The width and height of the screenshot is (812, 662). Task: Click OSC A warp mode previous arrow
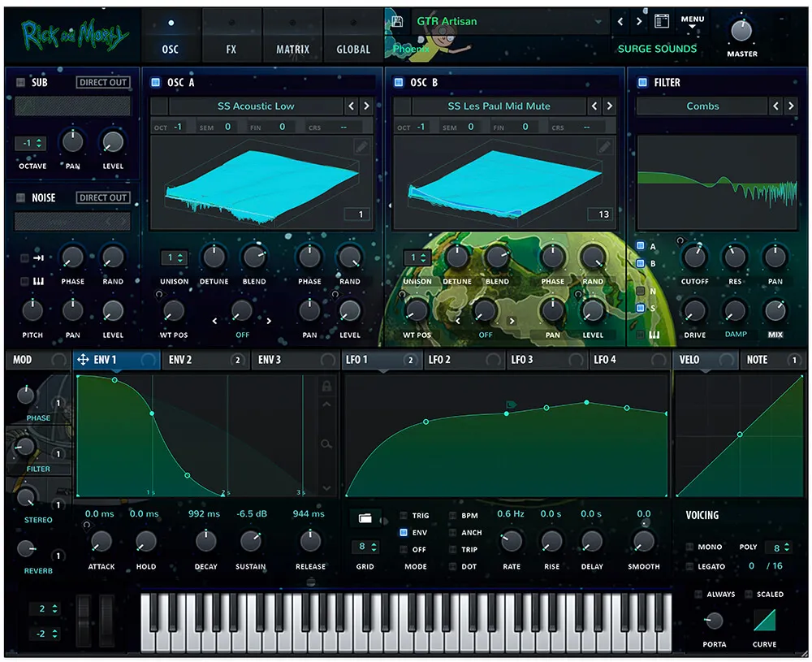[215, 321]
